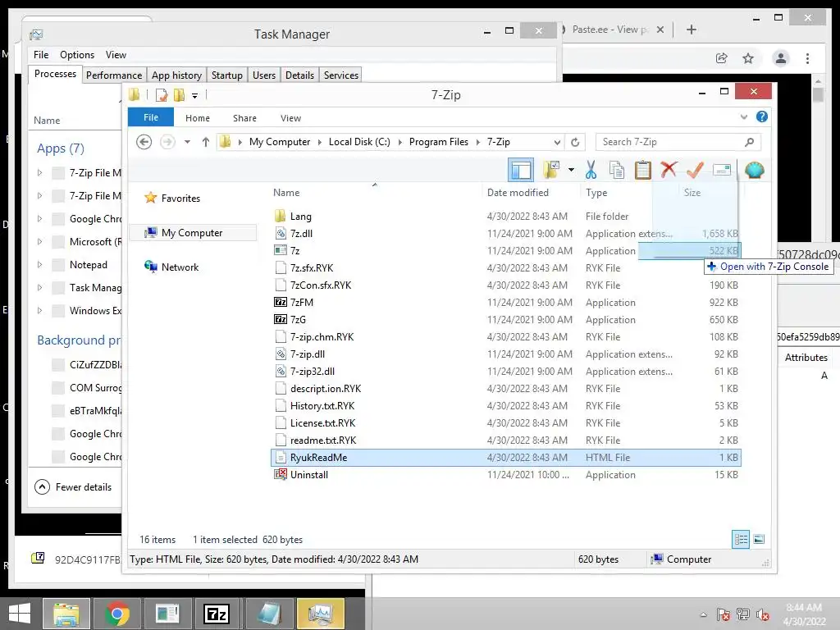840x630 pixels.
Task: Select Network in the navigation pane
Action: pos(180,267)
